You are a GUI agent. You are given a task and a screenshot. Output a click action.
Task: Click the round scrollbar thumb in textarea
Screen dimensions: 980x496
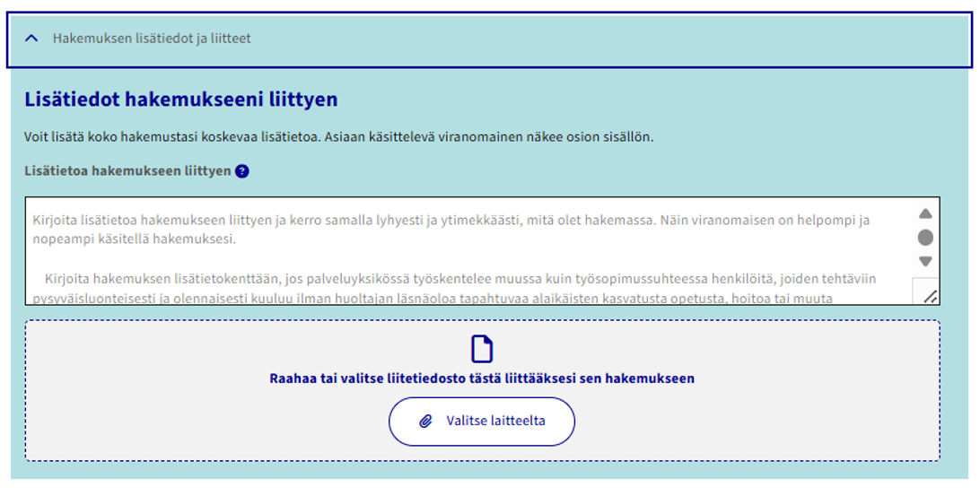click(925, 238)
